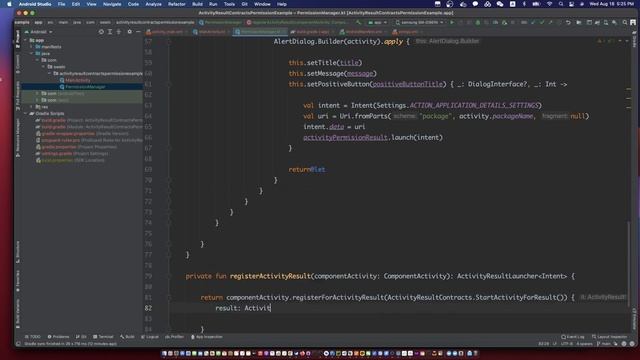Open the Analyze menu

153,4
